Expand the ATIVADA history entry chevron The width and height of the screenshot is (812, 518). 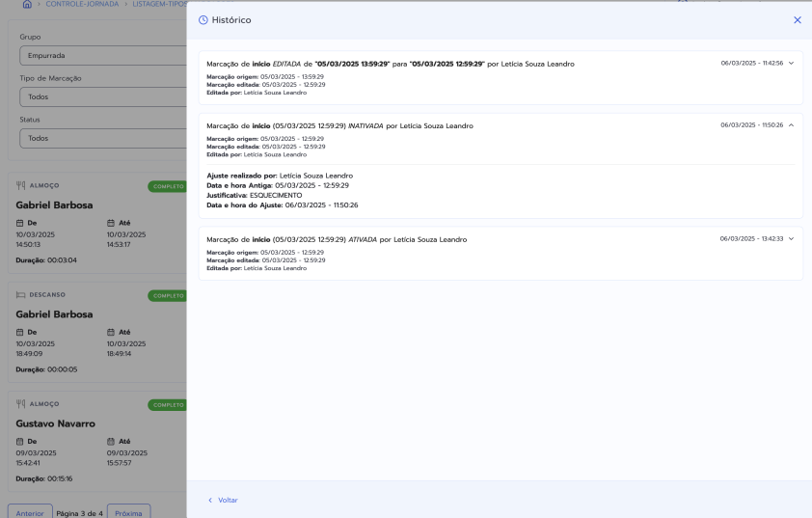pyautogui.click(x=791, y=238)
